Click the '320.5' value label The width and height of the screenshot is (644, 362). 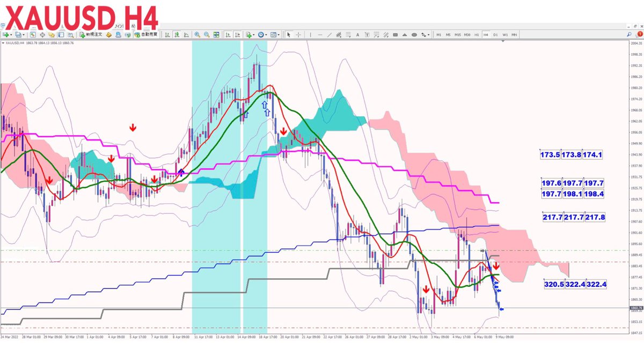point(553,284)
